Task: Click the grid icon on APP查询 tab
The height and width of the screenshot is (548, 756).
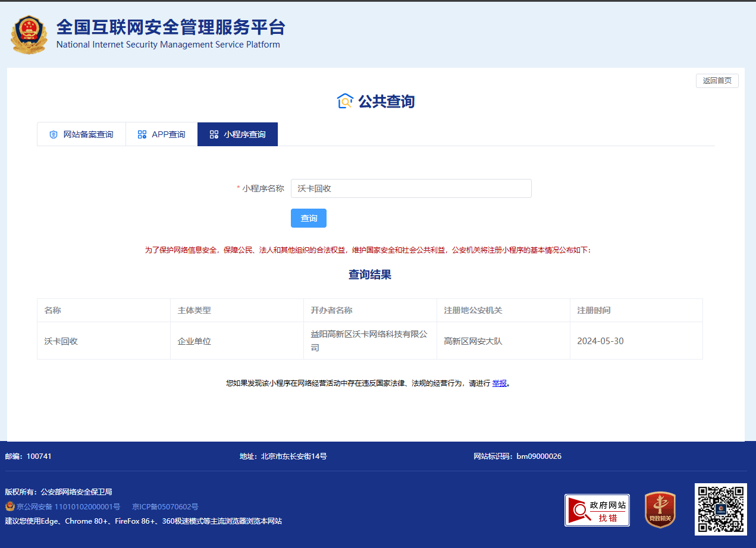Action: (x=142, y=134)
